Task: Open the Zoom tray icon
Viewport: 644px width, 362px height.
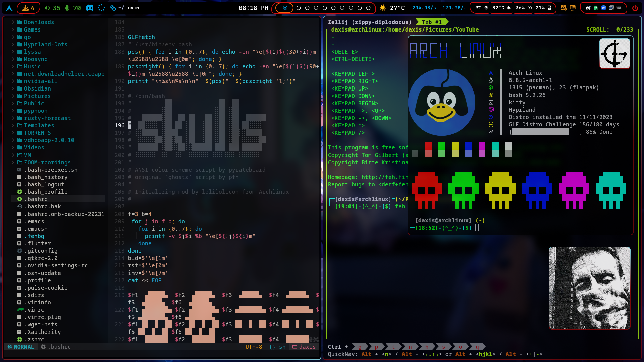Action: pyautogui.click(x=603, y=8)
